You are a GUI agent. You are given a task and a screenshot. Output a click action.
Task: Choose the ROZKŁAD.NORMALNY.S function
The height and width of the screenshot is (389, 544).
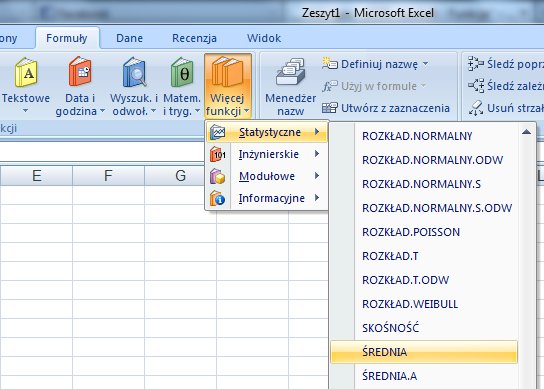click(x=424, y=184)
